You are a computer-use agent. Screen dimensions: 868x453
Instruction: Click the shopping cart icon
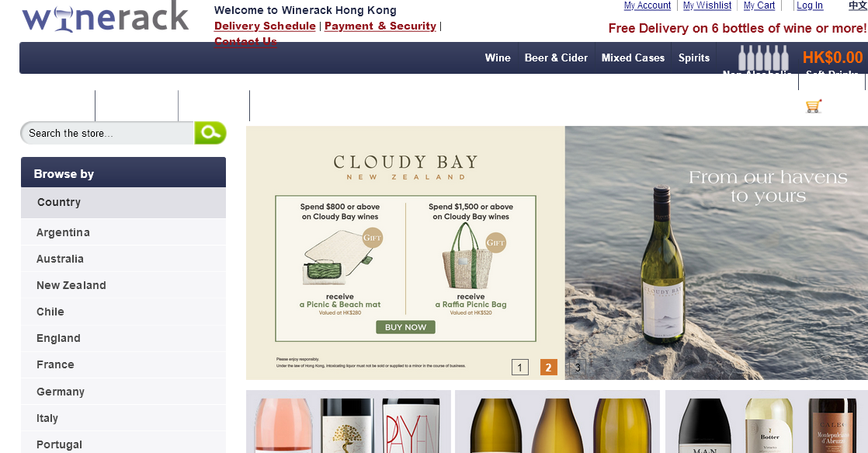[x=813, y=106]
